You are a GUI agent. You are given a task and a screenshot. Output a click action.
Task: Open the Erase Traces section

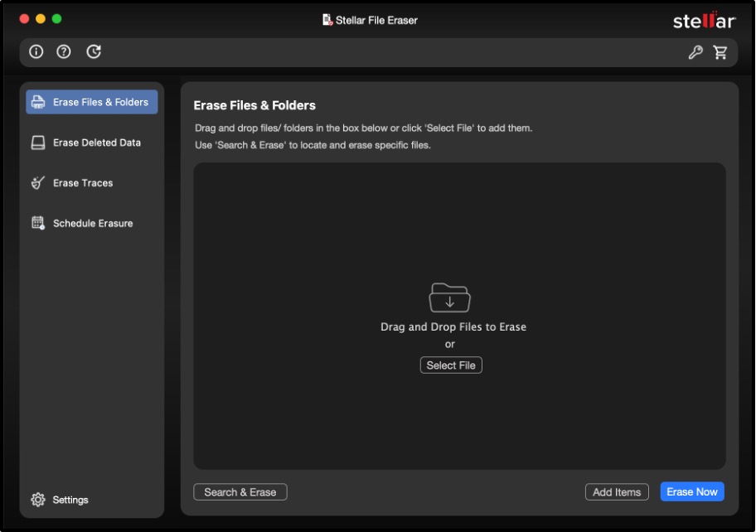pos(92,182)
